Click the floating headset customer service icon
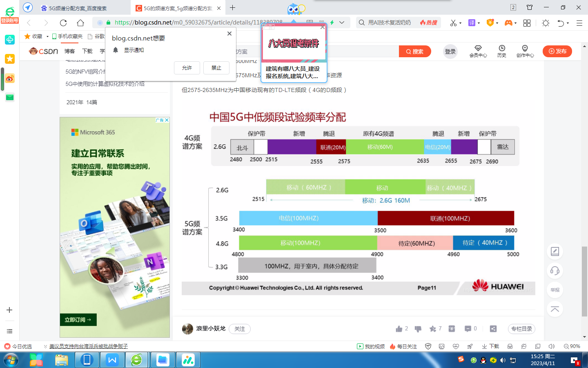This screenshot has width=588, height=368. coord(555,271)
